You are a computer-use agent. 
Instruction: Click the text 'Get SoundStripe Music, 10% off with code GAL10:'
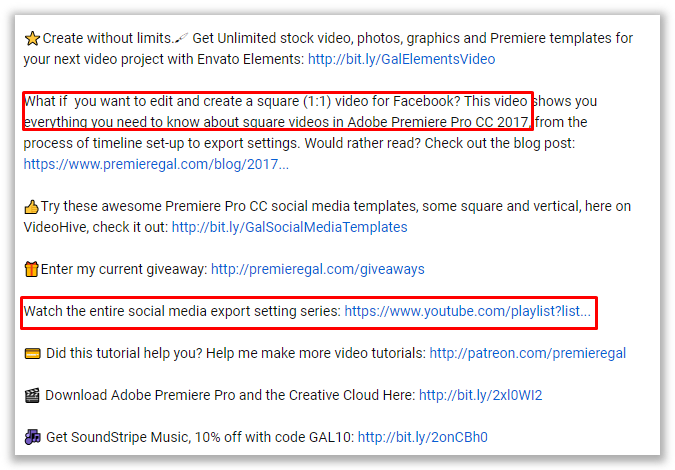tap(200, 437)
